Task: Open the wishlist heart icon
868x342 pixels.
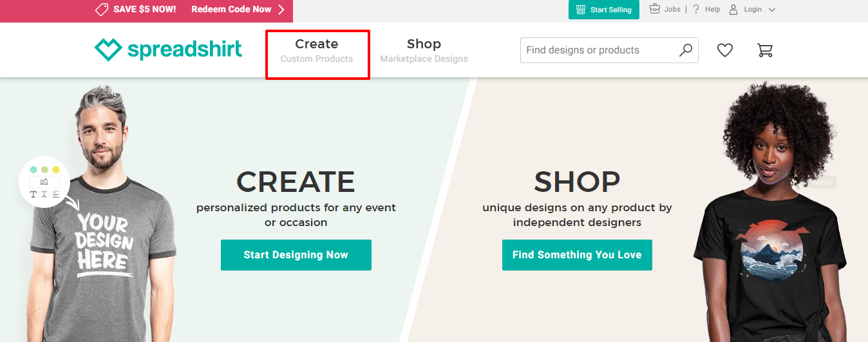Action: [725, 50]
